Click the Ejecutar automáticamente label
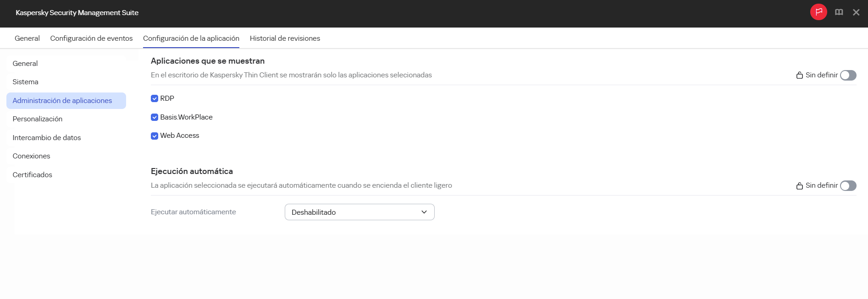The height and width of the screenshot is (299, 868). point(194,212)
